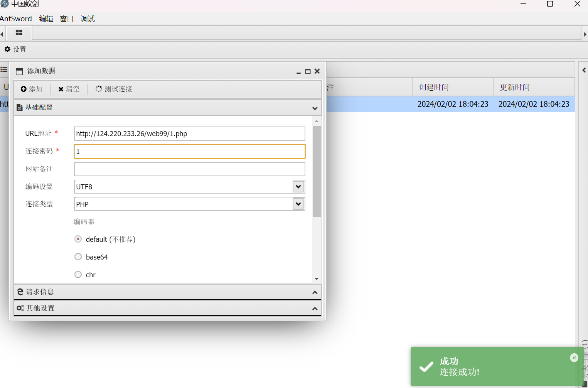
Task: Open the 设置 settings panel
Action: click(x=15, y=49)
